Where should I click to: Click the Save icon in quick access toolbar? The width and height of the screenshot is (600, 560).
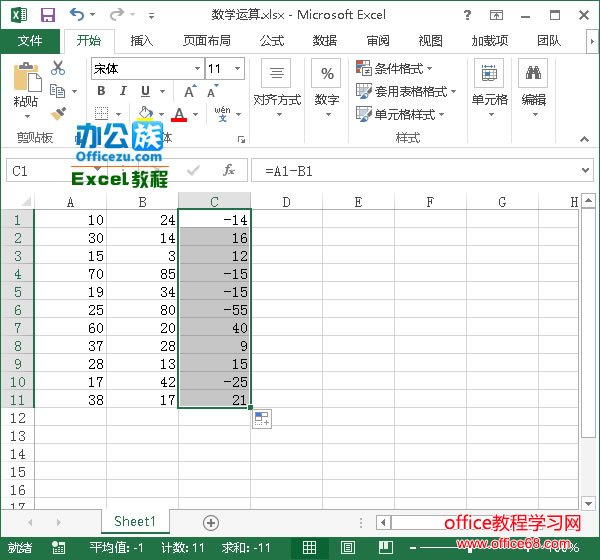click(x=48, y=15)
